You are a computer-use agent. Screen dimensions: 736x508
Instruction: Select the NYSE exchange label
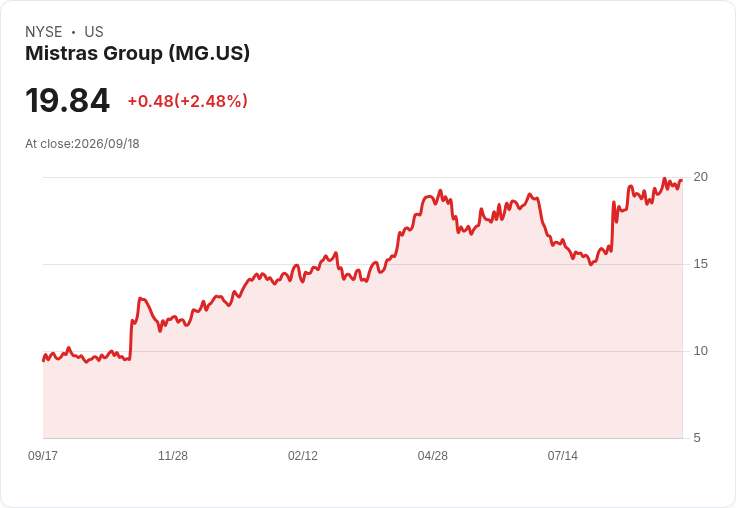tap(44, 32)
